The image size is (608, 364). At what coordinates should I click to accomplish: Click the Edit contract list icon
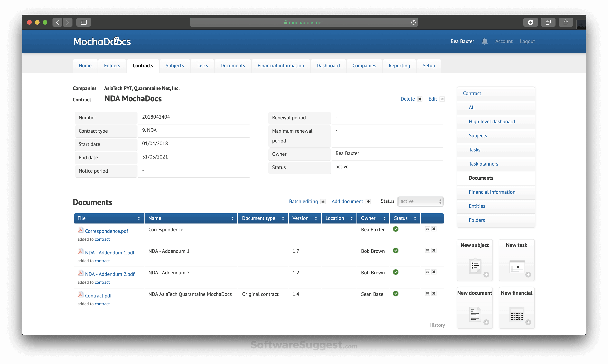(442, 99)
